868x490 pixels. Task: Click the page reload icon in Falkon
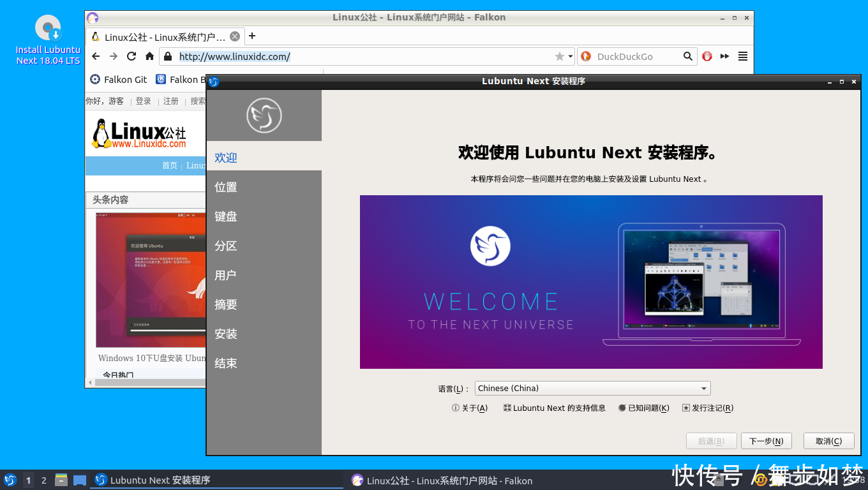coord(131,56)
